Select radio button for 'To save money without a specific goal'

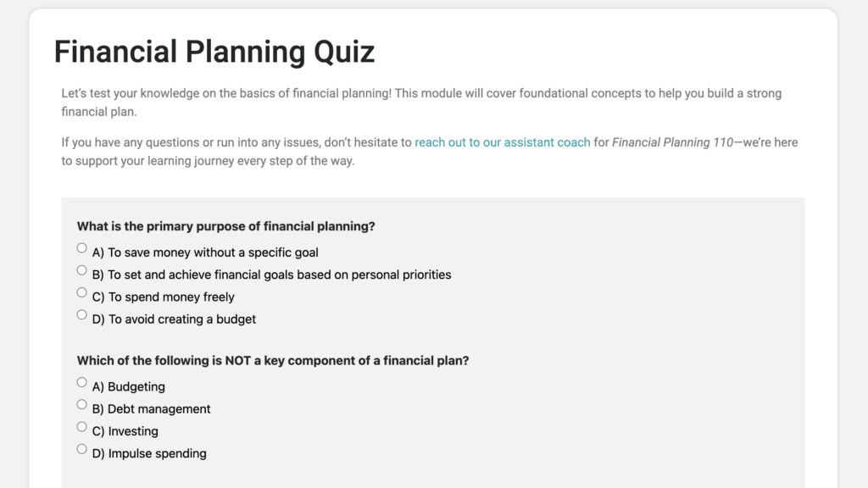tap(82, 248)
